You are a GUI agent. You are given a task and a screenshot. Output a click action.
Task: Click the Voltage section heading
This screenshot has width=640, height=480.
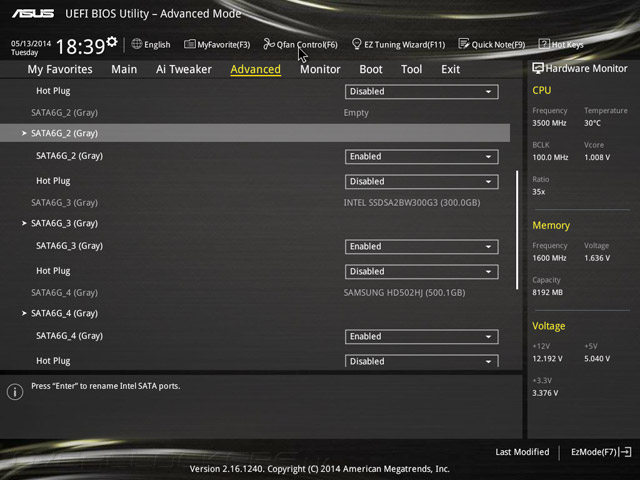pyautogui.click(x=549, y=326)
